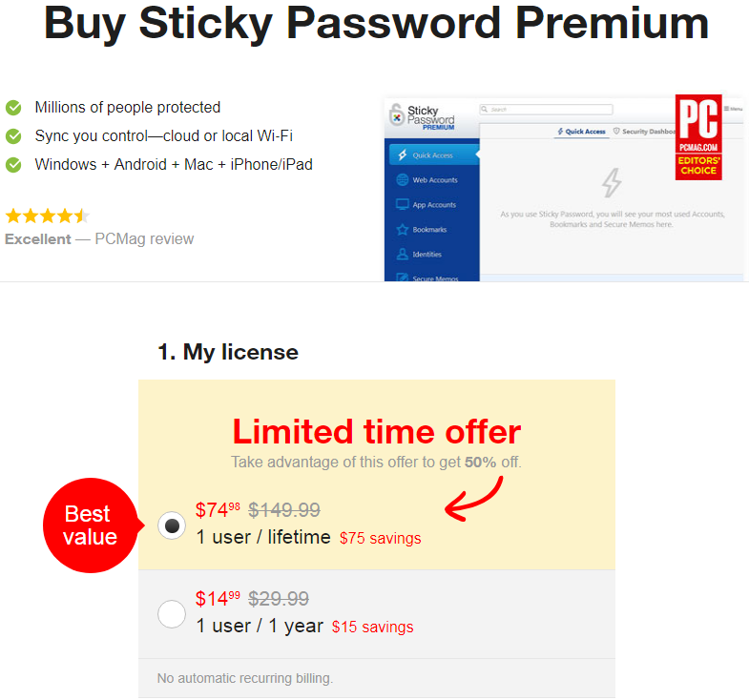Open the PCMag review link
Screen dimensions: 749x700
tap(144, 238)
